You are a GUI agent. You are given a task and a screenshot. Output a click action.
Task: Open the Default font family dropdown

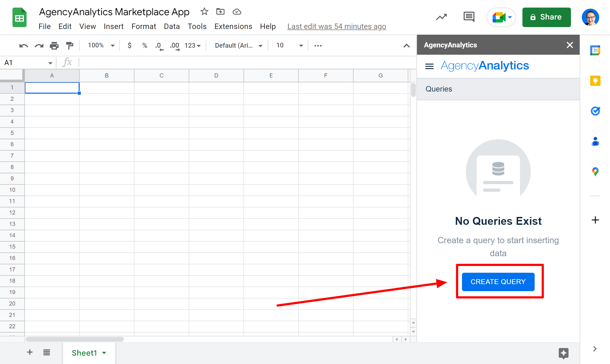238,45
